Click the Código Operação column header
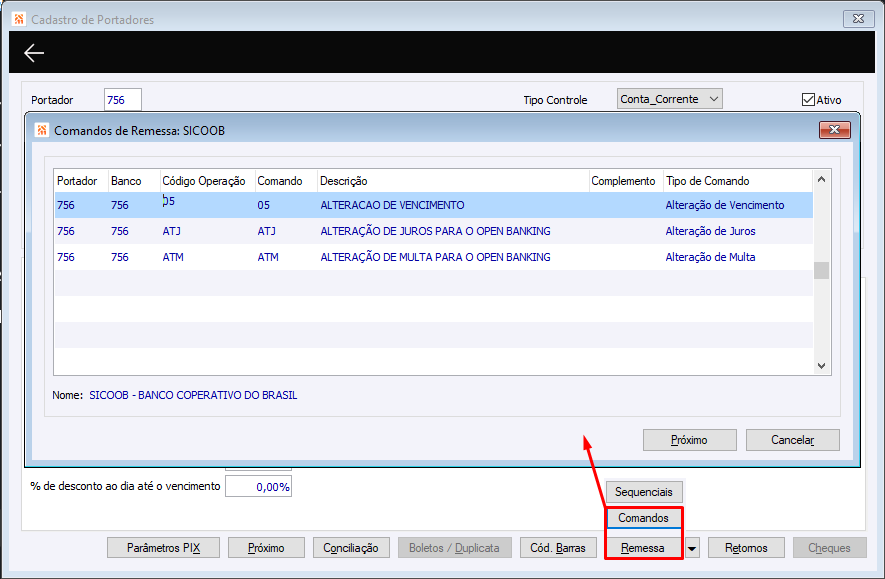 tap(208, 181)
